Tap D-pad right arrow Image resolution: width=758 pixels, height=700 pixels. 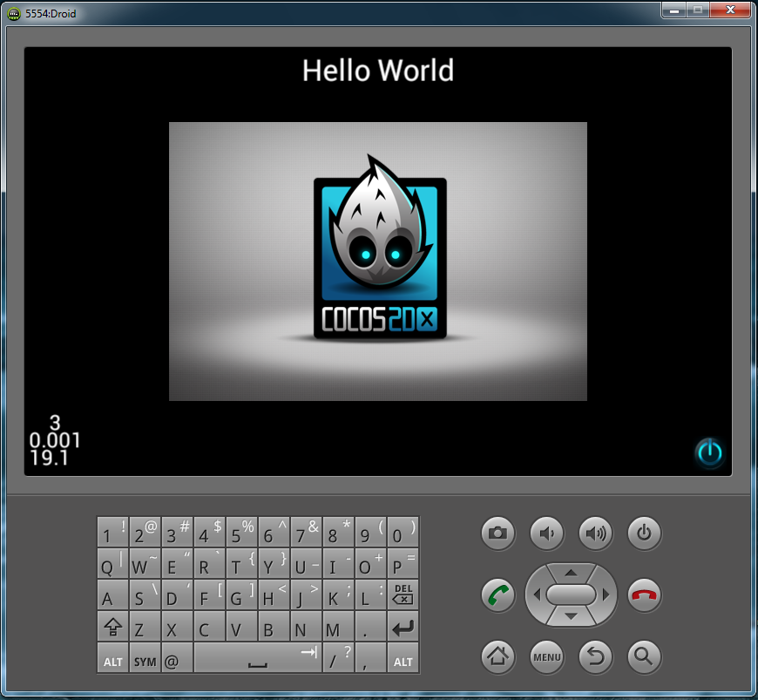pos(606,595)
